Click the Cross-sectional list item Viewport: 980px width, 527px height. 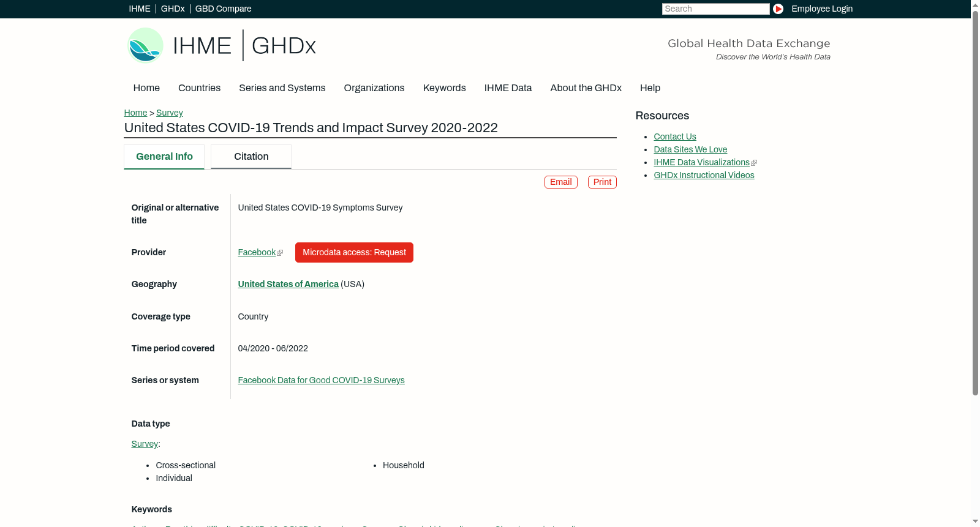[x=186, y=465]
